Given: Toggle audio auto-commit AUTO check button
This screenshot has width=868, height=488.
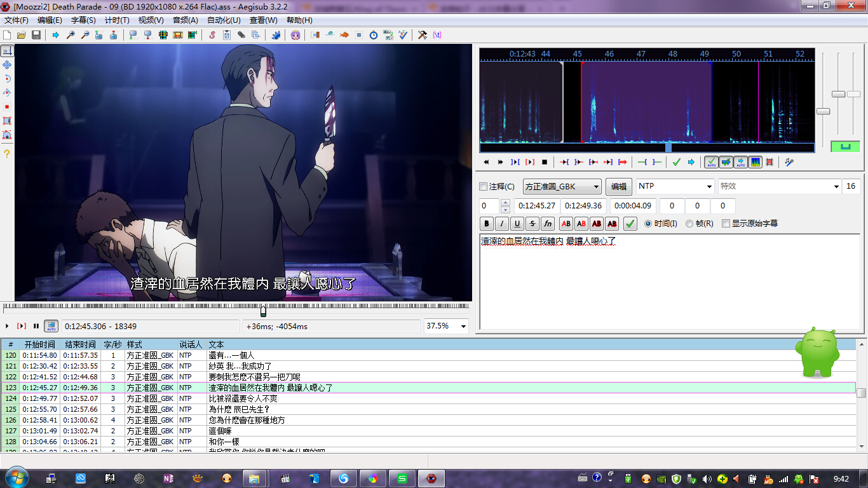Looking at the screenshot, I should click(x=711, y=162).
